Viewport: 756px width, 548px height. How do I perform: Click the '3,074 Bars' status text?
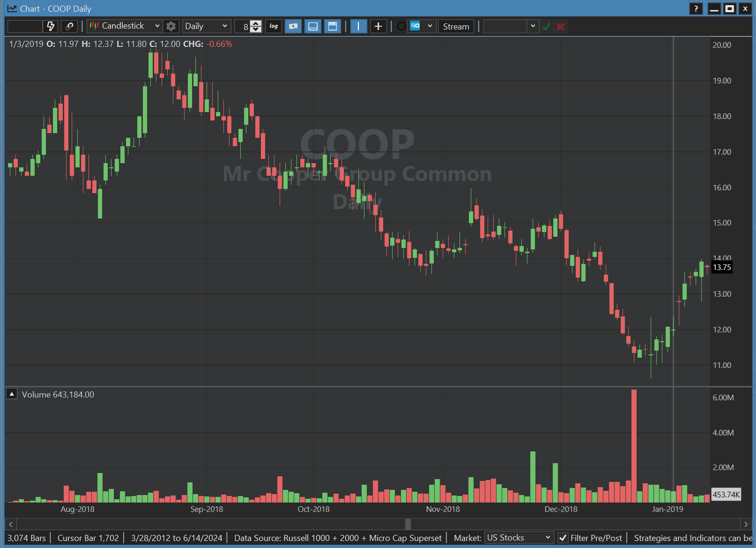coord(27,538)
